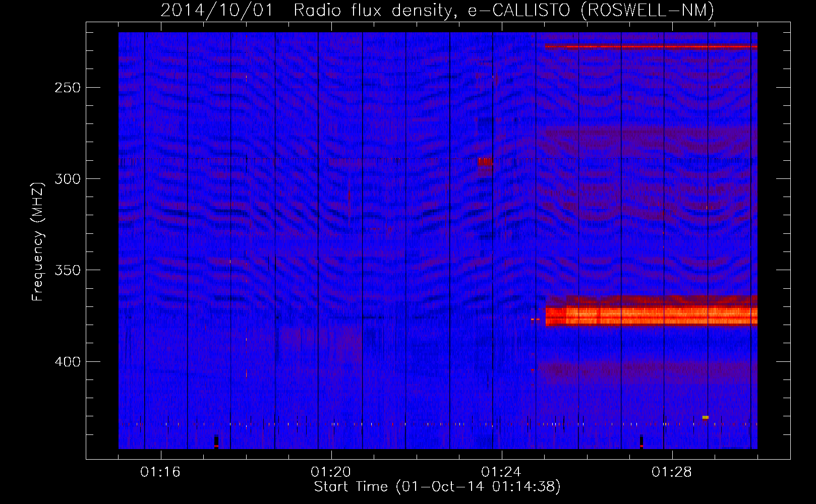Viewport: 816px width, 504px height.
Task: Click the small red burst near 290 MHz
Action: click(x=485, y=161)
